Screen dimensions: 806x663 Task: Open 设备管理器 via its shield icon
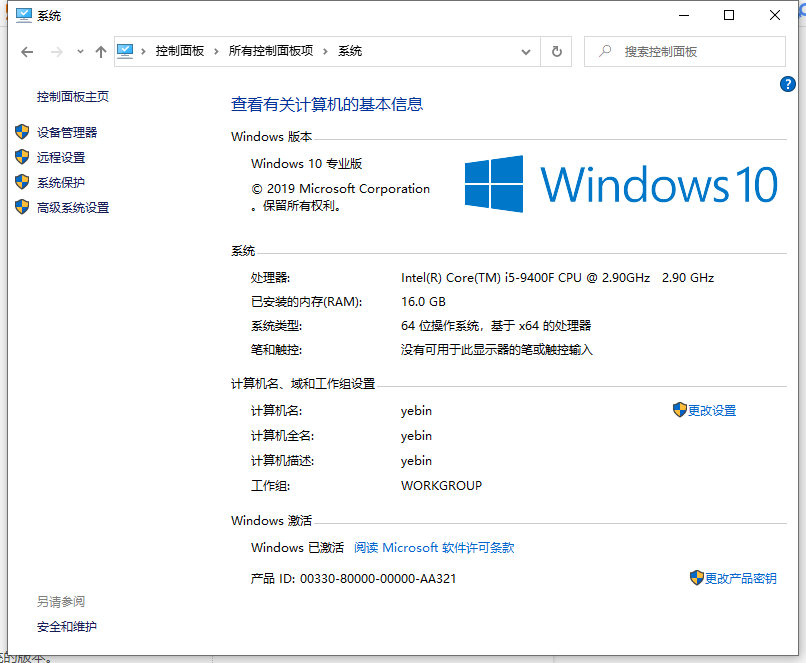[22, 131]
